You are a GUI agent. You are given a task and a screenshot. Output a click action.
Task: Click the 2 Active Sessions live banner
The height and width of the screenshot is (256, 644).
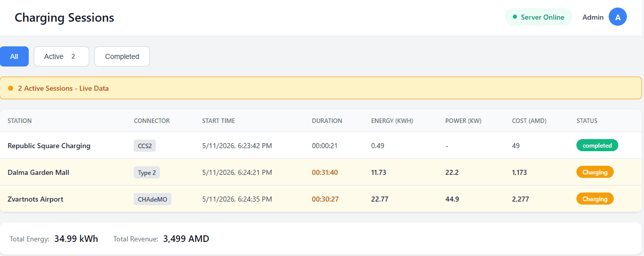(321, 88)
